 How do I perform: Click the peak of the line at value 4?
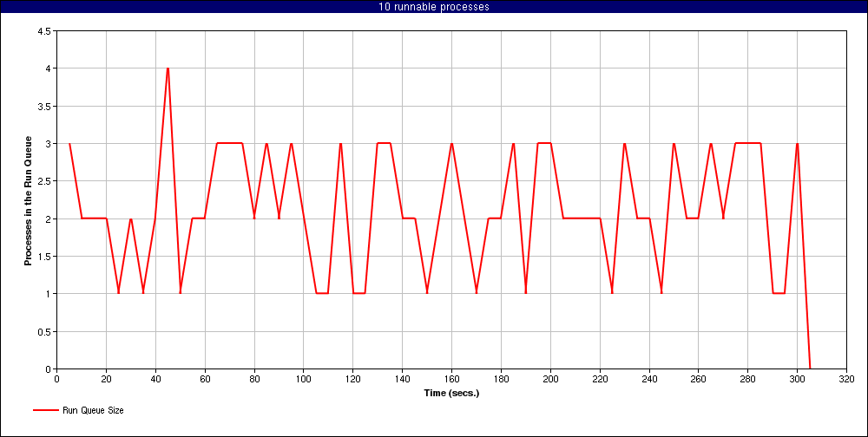pos(168,68)
